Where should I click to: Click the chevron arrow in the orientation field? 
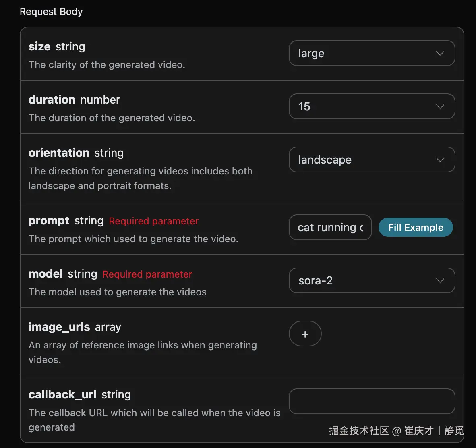[440, 160]
